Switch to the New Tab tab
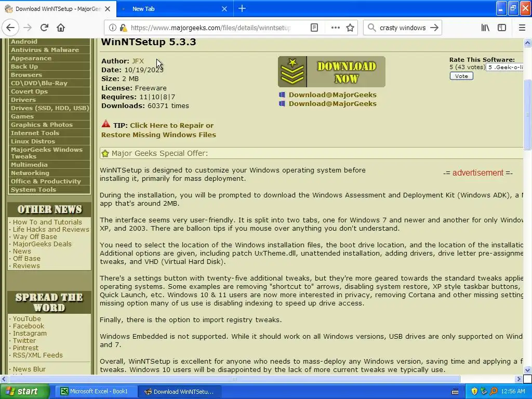 coord(175,9)
